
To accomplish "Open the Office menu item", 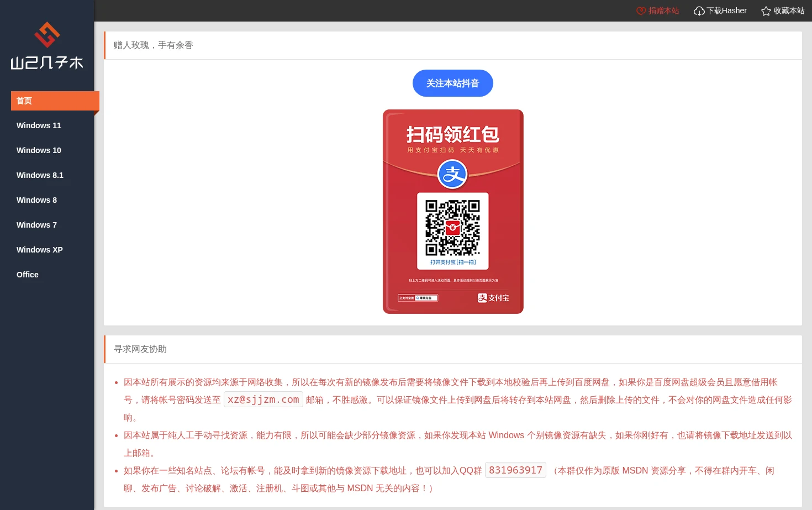I will pos(28,275).
